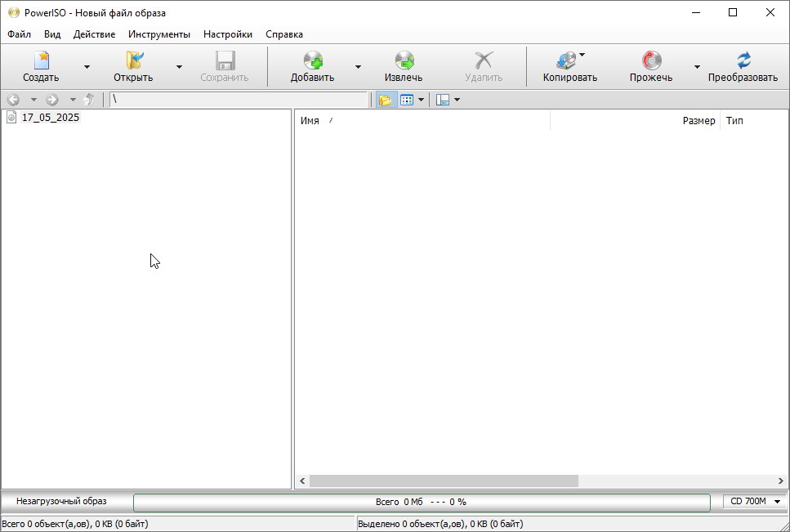Image resolution: width=790 pixels, height=532 pixels.
Task: Expand the Открыть dropdown arrow
Action: [179, 66]
